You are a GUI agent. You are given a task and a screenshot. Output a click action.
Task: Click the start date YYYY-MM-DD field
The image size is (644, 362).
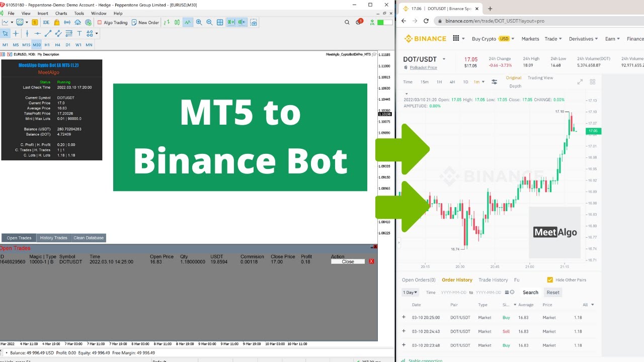click(x=453, y=292)
